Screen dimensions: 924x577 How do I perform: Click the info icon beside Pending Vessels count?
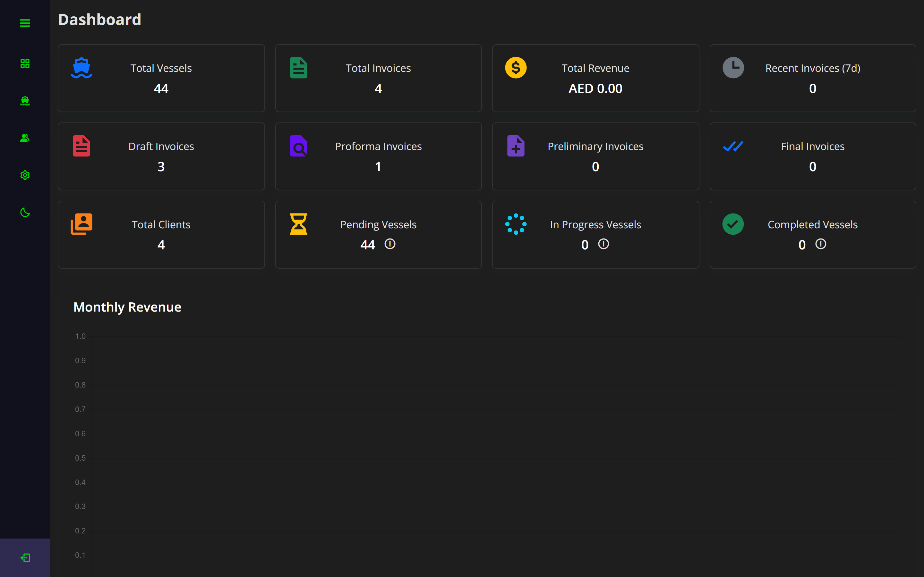390,244
